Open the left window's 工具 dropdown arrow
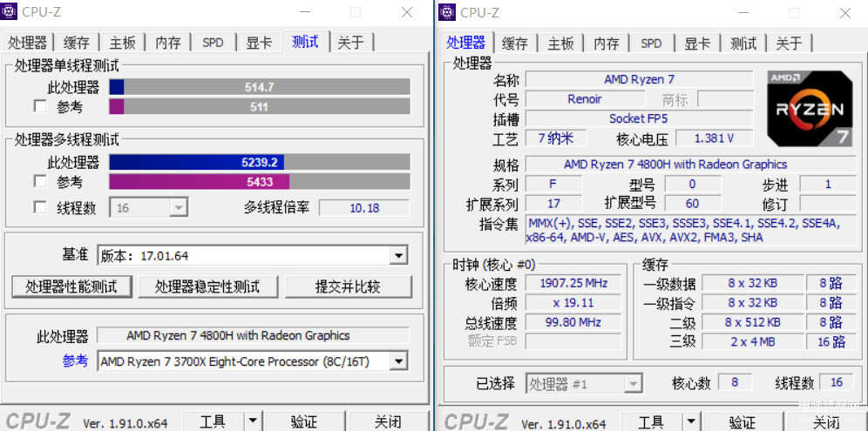868x431 pixels. click(x=253, y=421)
